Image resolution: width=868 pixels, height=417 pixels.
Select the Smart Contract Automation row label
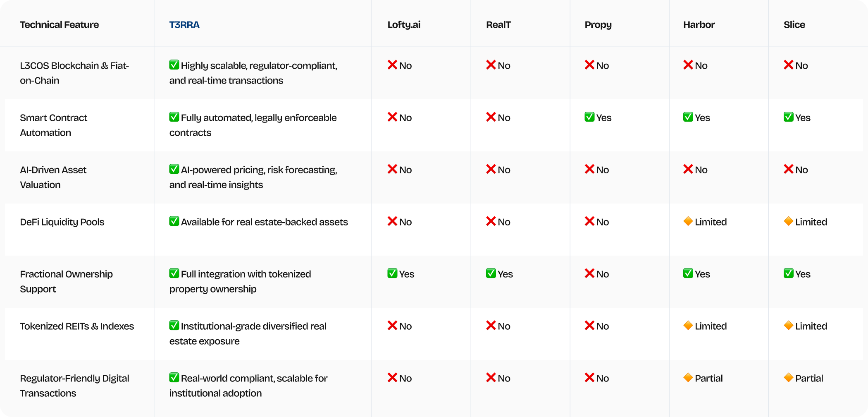click(x=54, y=125)
